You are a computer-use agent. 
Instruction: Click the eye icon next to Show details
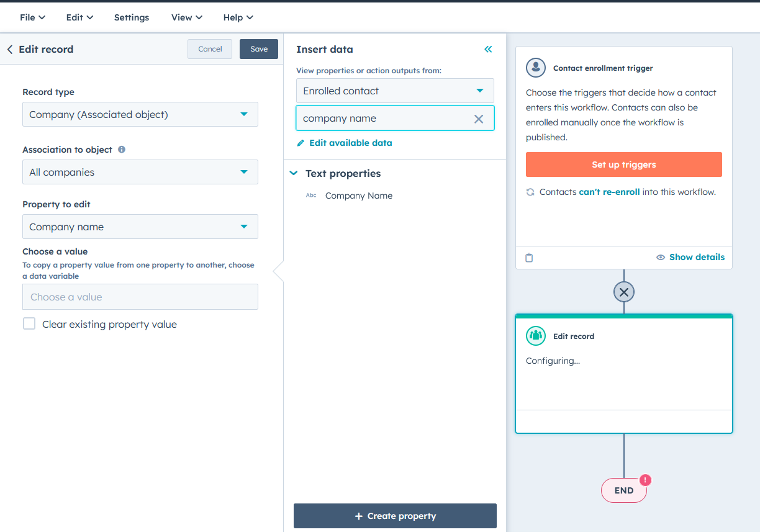point(660,257)
